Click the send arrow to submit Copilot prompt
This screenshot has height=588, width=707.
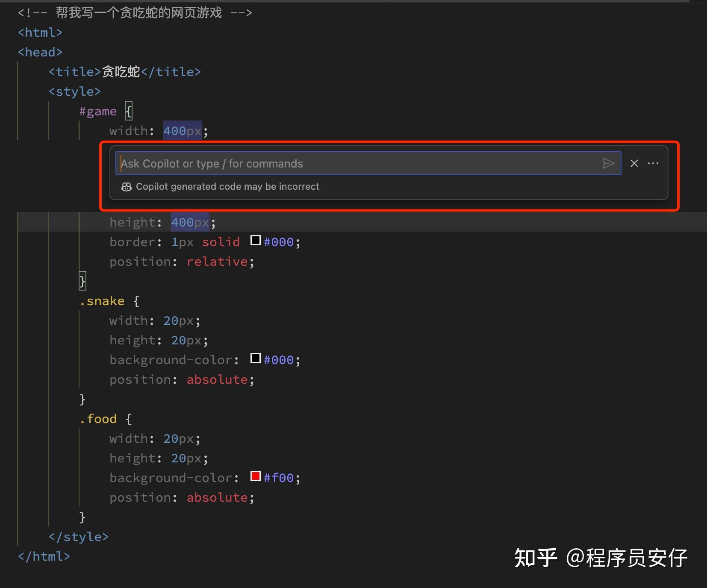pos(608,163)
